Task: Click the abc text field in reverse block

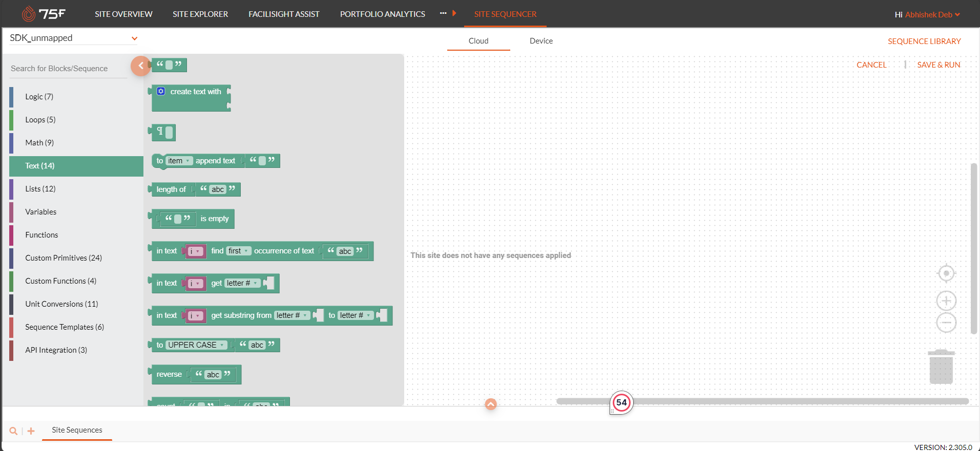Action: point(213,375)
